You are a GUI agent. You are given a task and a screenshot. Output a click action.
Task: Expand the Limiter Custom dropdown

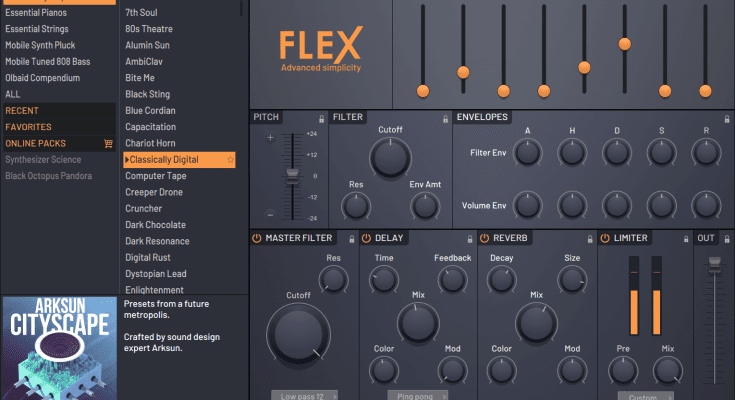pos(643,396)
